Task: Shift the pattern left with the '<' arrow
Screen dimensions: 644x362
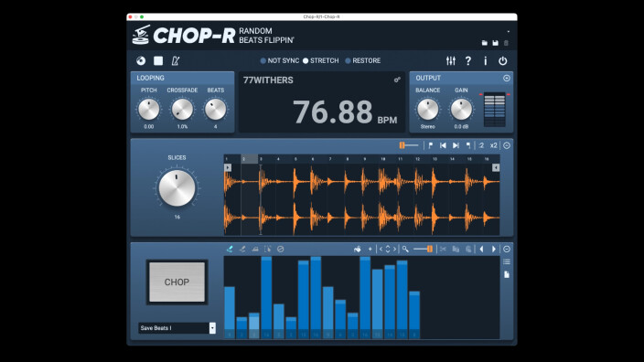Action: tap(381, 250)
